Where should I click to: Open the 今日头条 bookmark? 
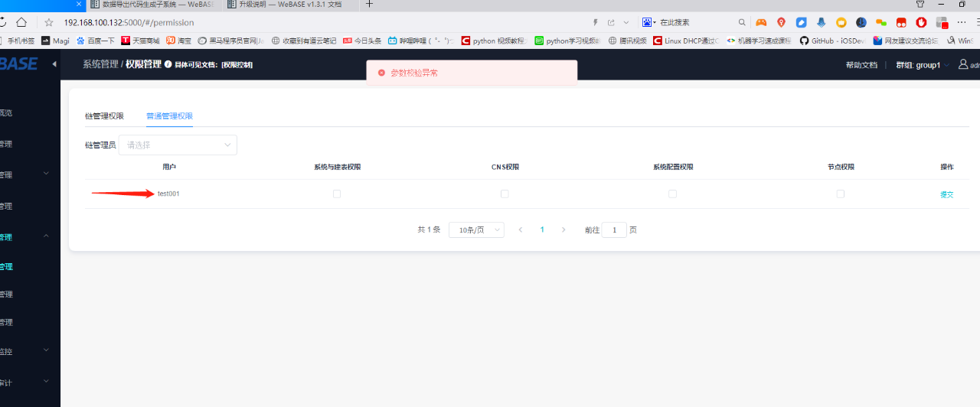coord(361,41)
